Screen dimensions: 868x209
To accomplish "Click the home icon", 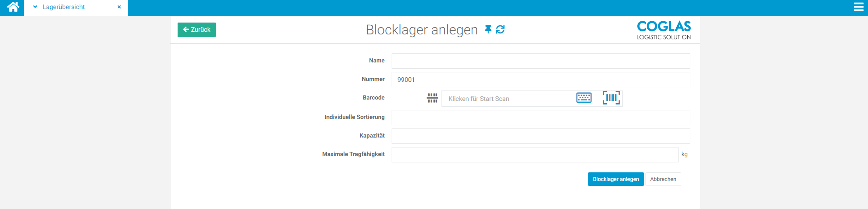I will [13, 7].
